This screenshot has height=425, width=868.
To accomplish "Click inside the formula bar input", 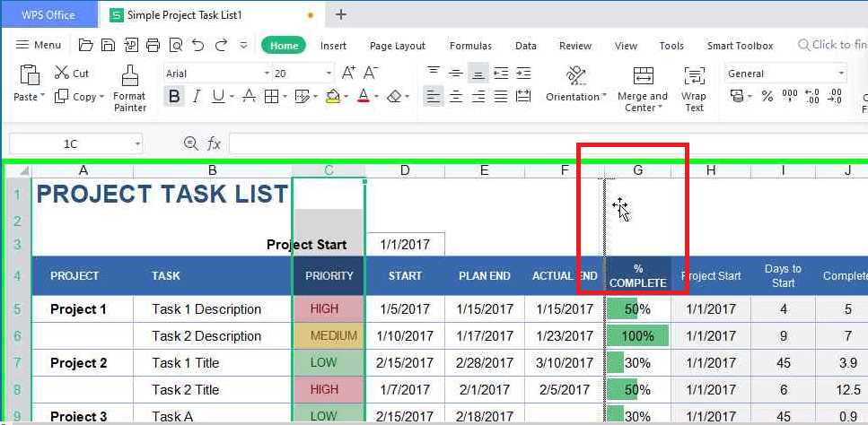I will (548, 144).
